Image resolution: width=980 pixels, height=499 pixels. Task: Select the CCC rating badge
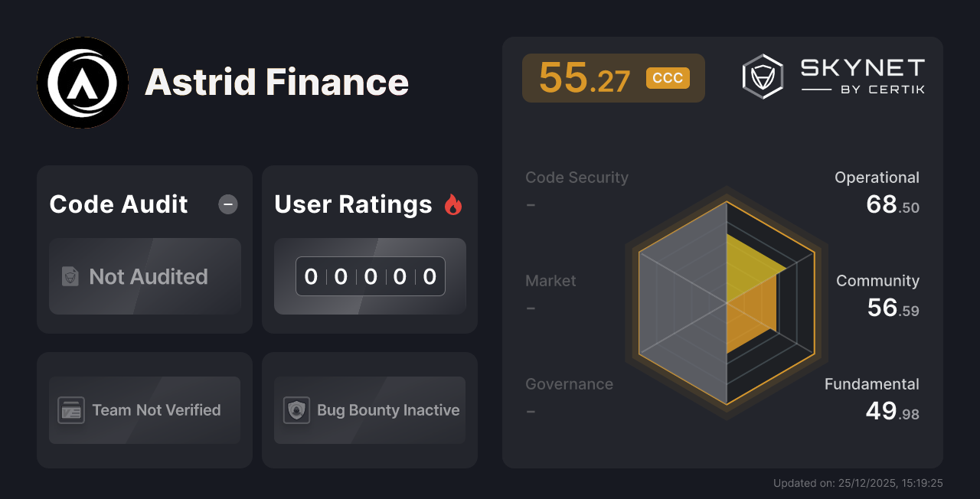(667, 77)
